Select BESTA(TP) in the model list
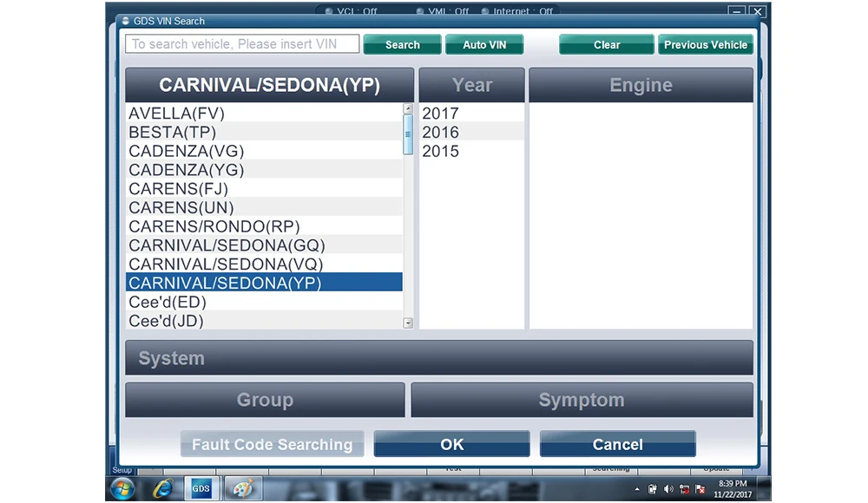This screenshot has height=503, width=868. pyautogui.click(x=264, y=132)
